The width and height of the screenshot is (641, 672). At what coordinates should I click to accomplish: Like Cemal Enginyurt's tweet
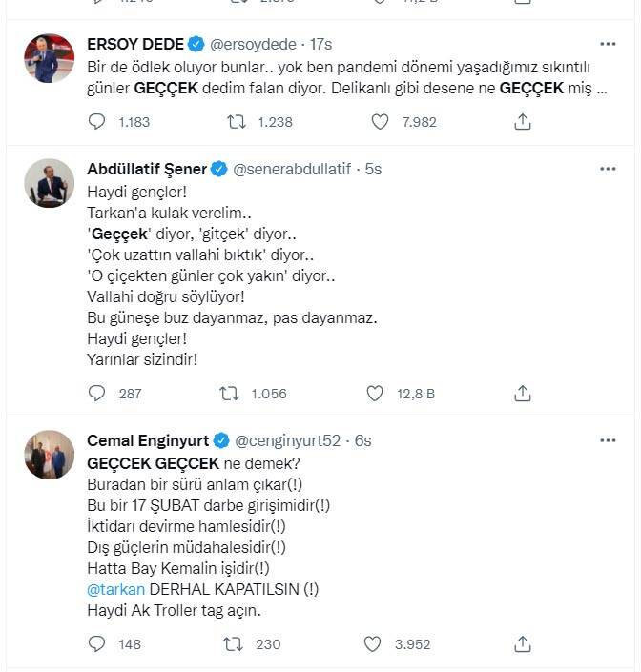click(379, 644)
